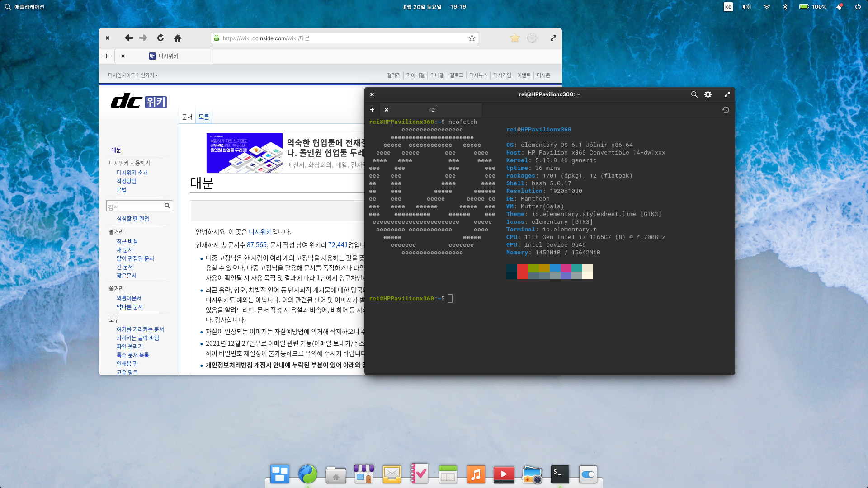Open AppCenter from the dock
This screenshot has width=868, height=488.
[x=364, y=474]
